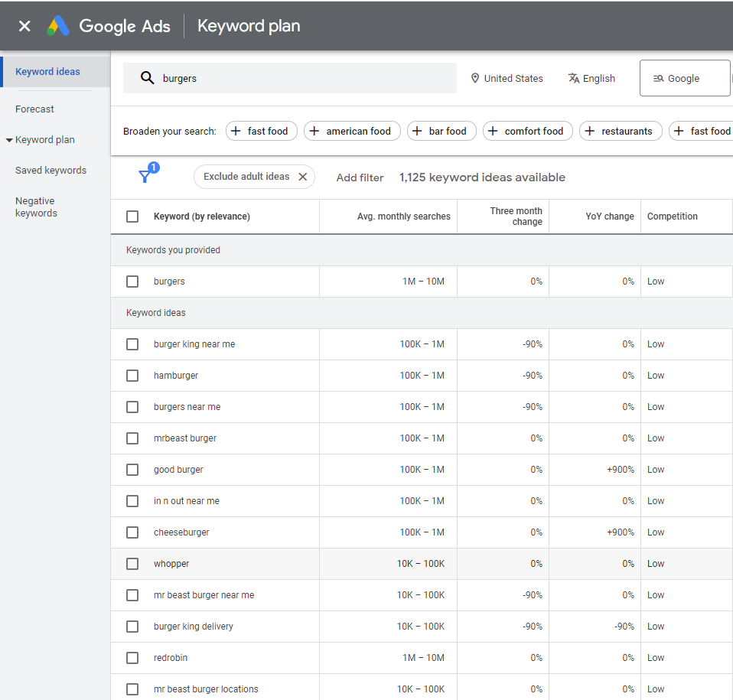Select the 'whopper' keyword checkbox

132,564
